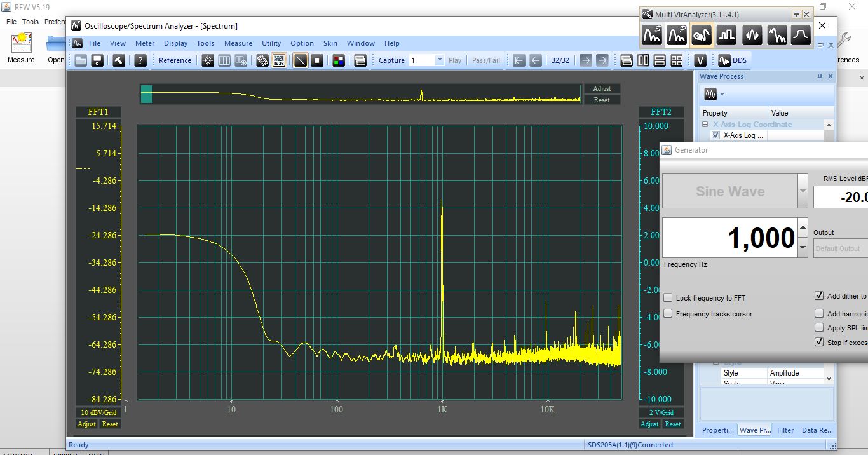Open the Sine Wave signal type dropdown
The image size is (868, 455).
tap(803, 191)
